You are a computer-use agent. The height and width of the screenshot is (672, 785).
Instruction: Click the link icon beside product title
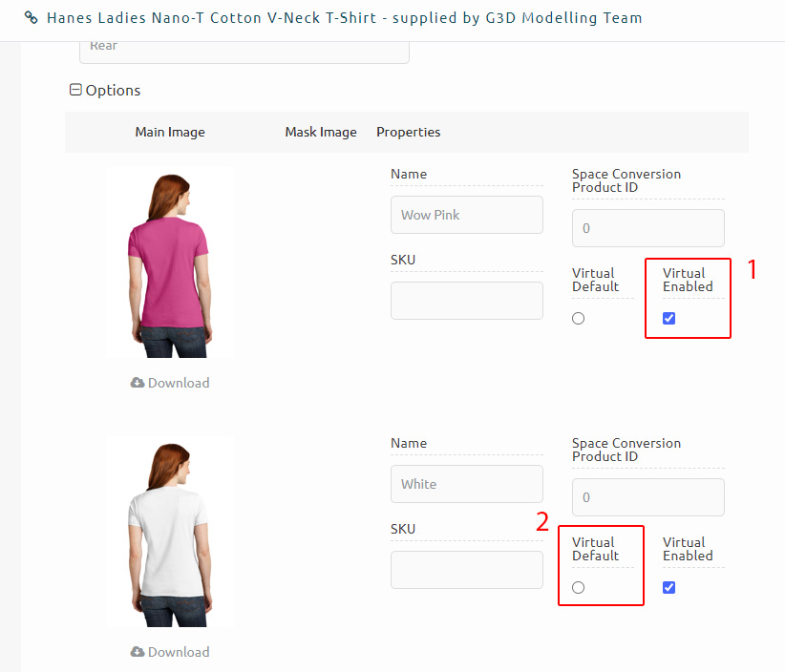tap(32, 18)
